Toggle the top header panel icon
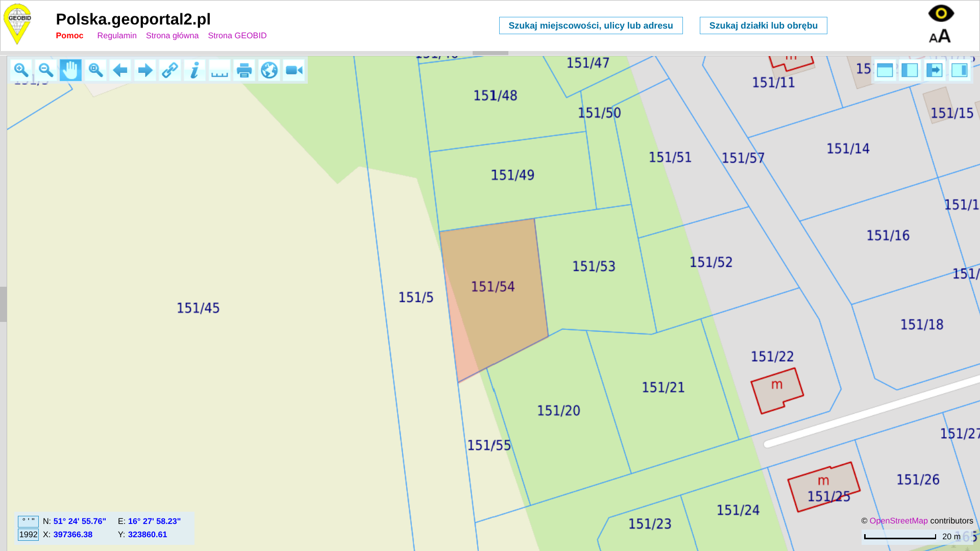 coord(885,70)
